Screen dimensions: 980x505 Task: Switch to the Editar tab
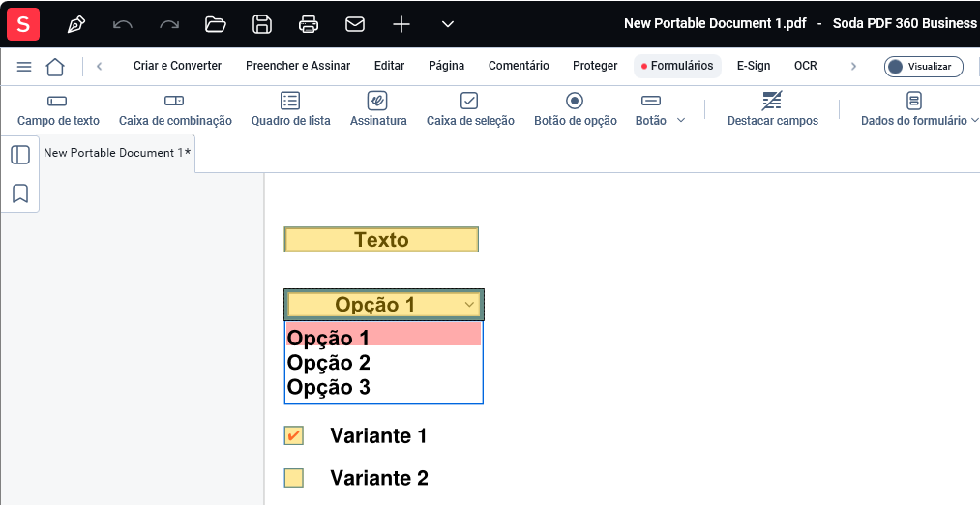pyautogui.click(x=389, y=66)
